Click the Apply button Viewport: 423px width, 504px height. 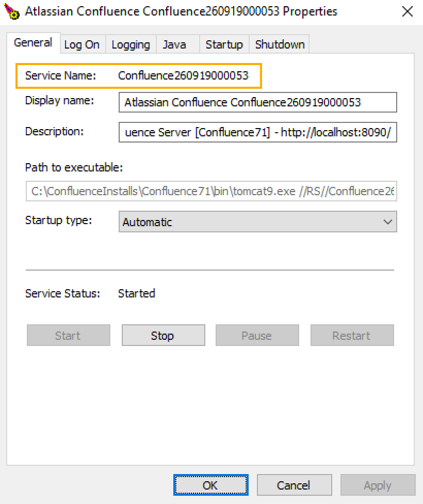coord(377,485)
